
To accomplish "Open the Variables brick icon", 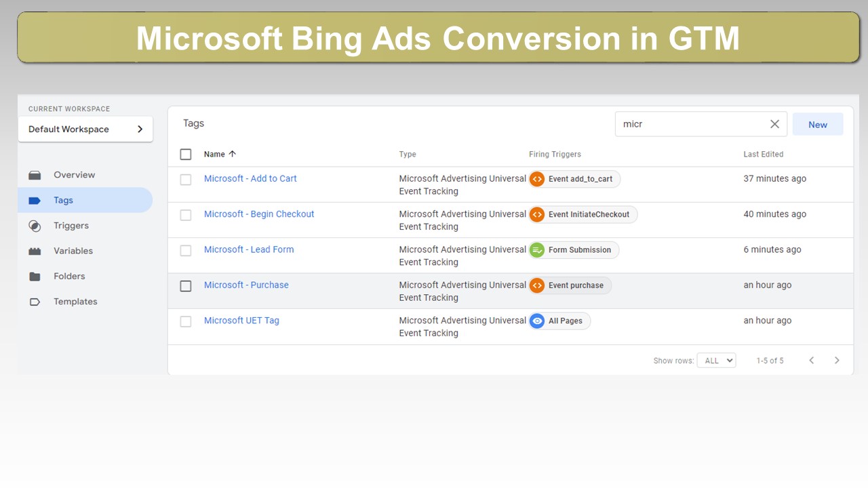I will [x=35, y=251].
